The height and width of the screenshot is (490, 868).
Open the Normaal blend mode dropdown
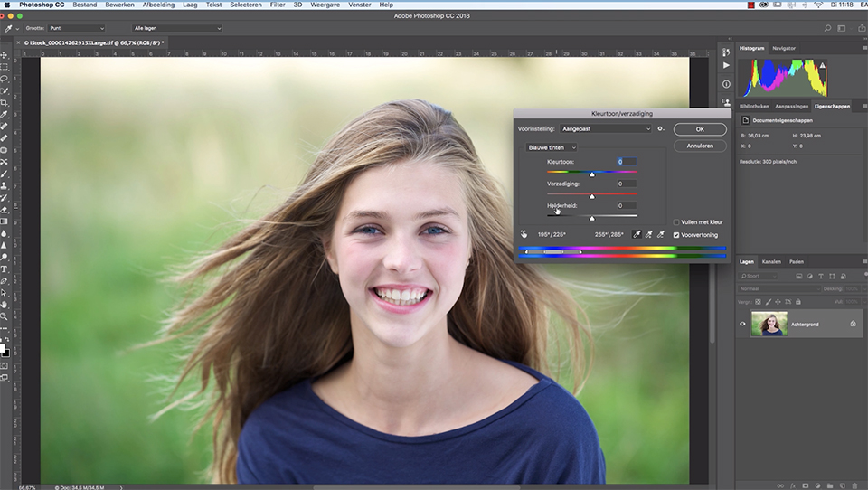[778, 288]
